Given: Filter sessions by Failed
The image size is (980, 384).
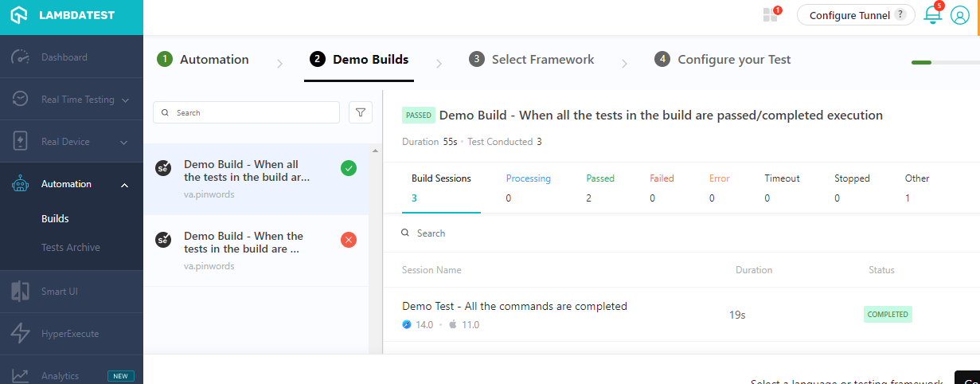Looking at the screenshot, I should pos(662,188).
